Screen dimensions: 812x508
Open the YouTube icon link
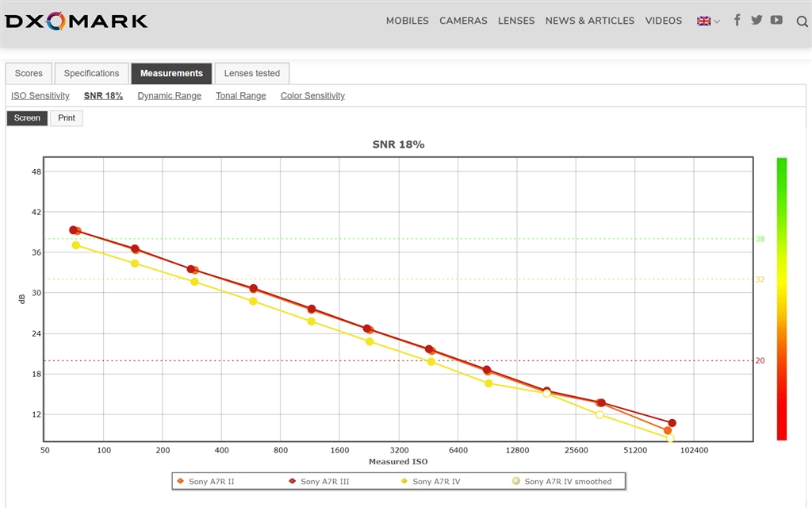(x=776, y=20)
